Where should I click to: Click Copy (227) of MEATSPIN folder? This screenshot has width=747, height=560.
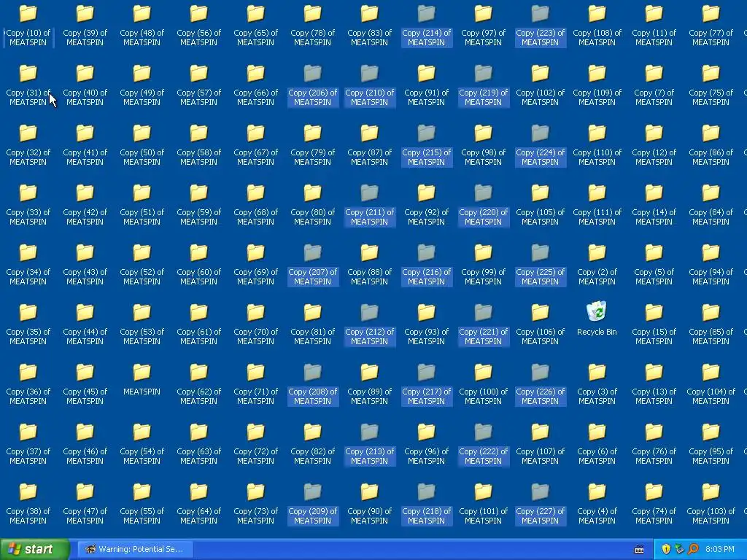541,503
